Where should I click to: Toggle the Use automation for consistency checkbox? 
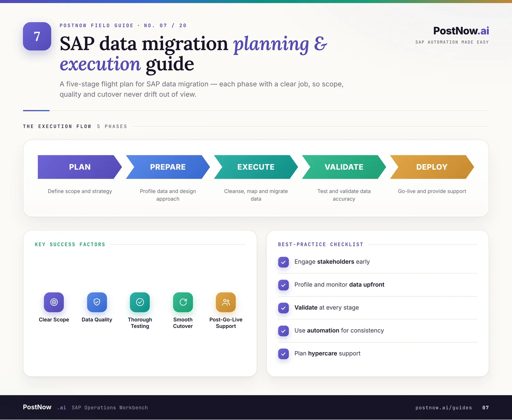click(283, 331)
